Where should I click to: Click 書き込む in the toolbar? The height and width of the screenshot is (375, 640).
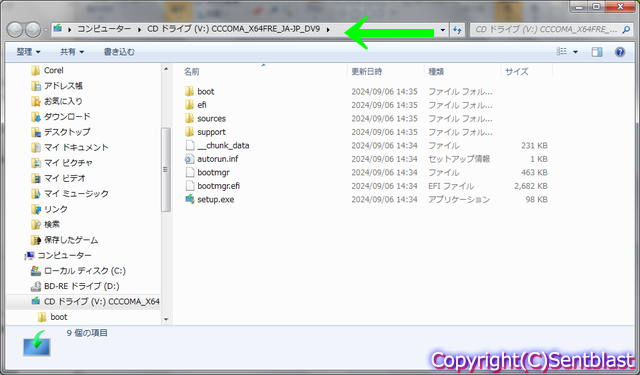coord(119,52)
